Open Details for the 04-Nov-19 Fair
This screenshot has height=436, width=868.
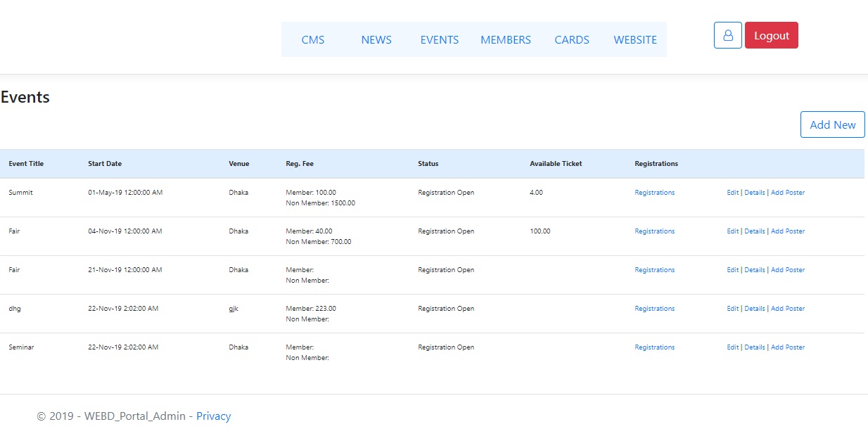coord(755,231)
